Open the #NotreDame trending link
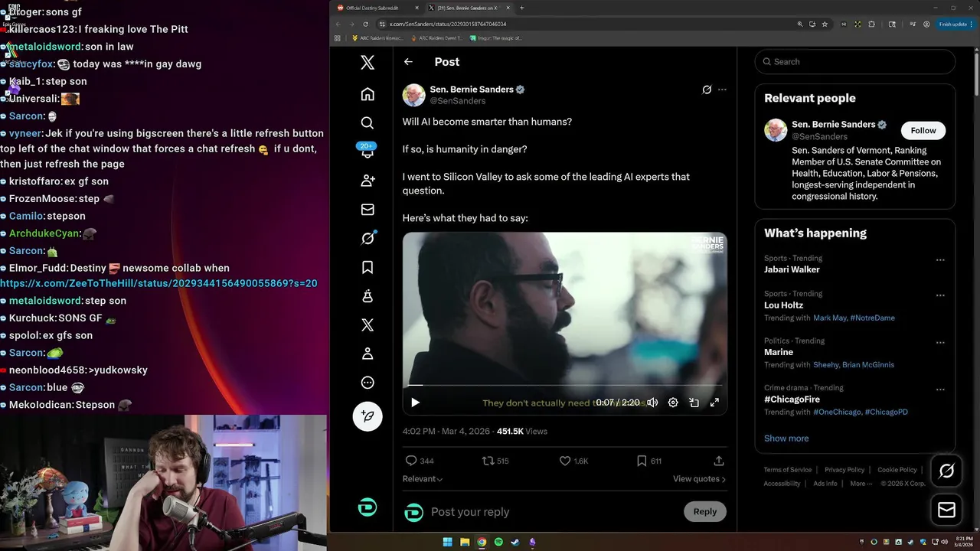Image resolution: width=980 pixels, height=551 pixels. tap(872, 318)
